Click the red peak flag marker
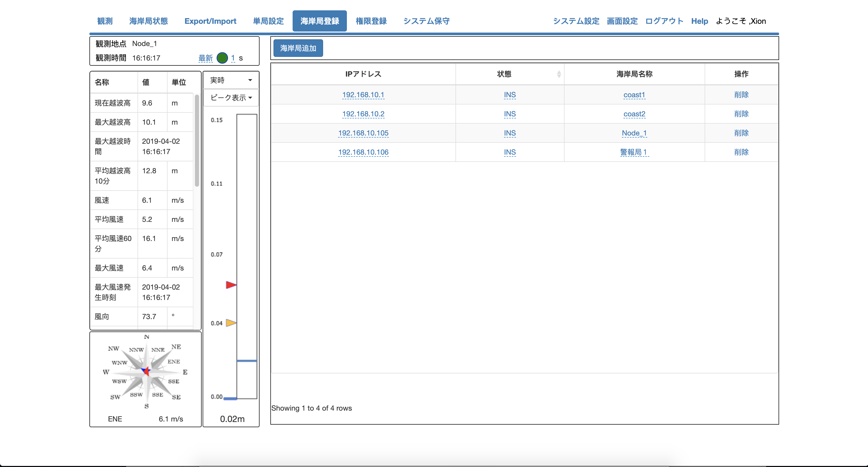Viewport: 868px width, 467px height. pos(231,285)
